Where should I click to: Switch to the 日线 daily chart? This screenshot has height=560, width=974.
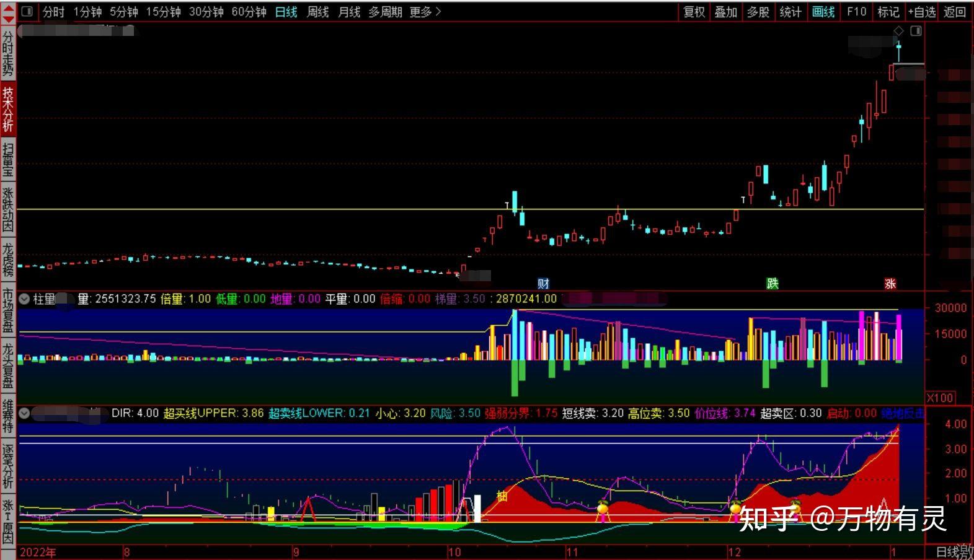pyautogui.click(x=286, y=12)
